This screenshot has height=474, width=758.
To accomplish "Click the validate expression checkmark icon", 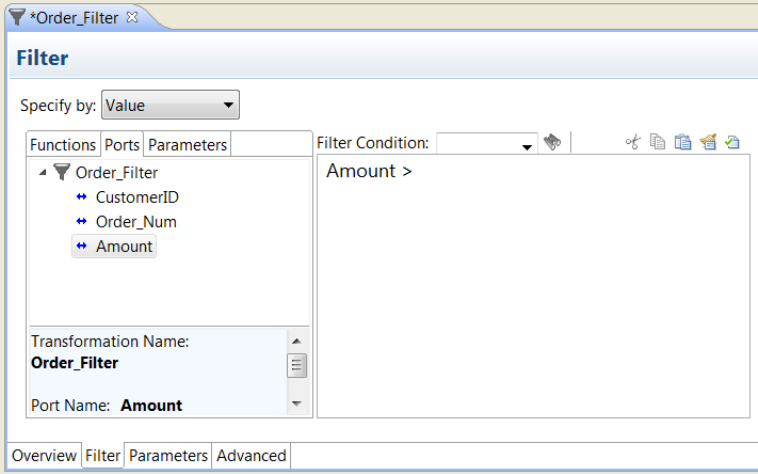I will pos(732,143).
